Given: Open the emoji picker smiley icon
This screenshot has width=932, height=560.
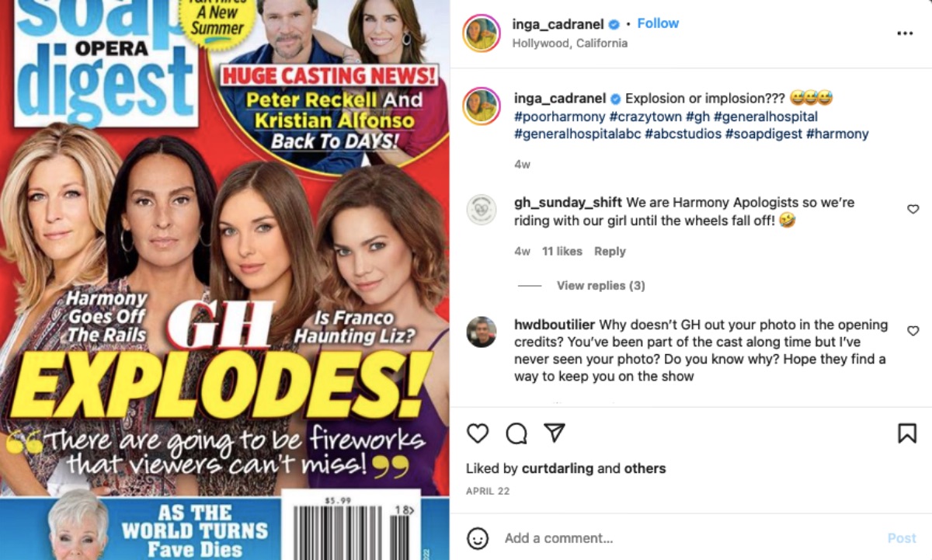Looking at the screenshot, I should pos(478,537).
